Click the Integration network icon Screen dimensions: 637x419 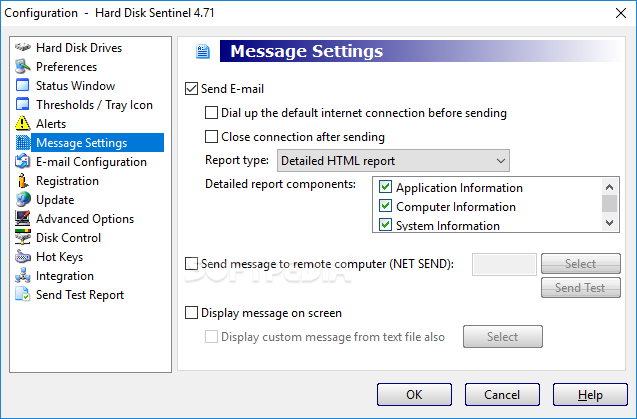(23, 276)
